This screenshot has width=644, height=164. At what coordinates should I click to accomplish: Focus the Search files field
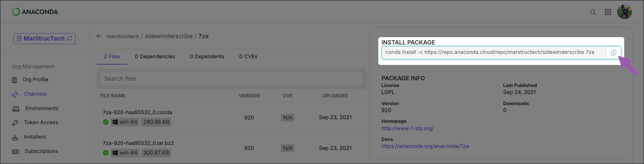click(x=232, y=79)
